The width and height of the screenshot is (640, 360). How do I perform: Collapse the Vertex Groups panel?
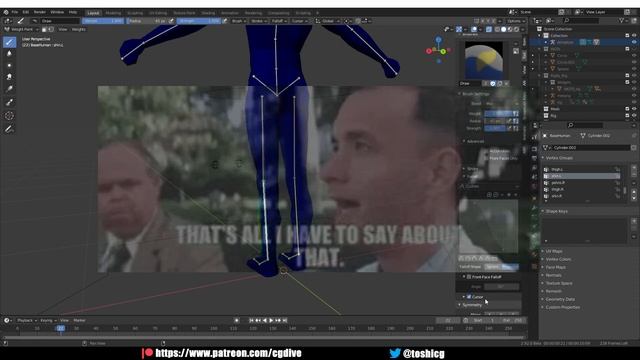point(560,158)
